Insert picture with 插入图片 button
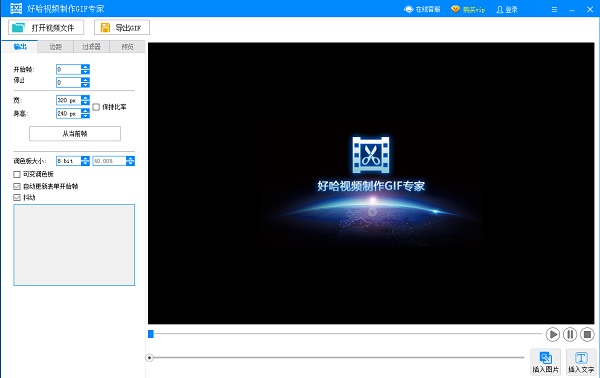The height and width of the screenshot is (378, 600). pos(546,362)
